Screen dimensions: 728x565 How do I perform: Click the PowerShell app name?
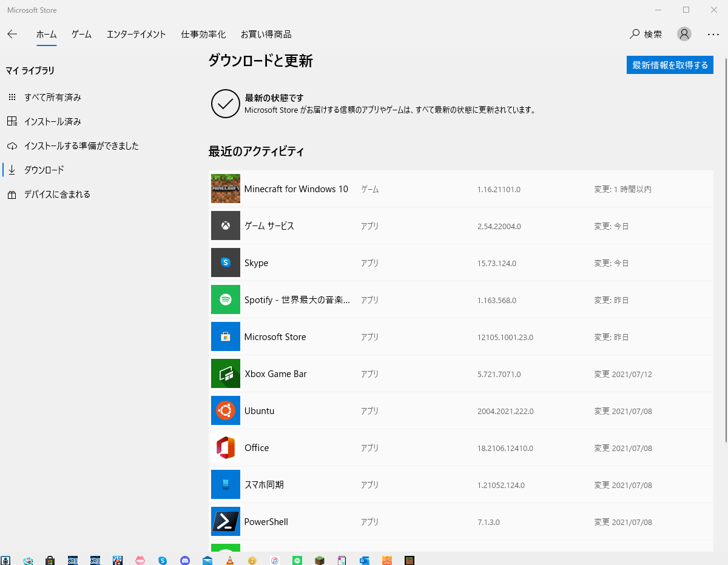point(266,522)
